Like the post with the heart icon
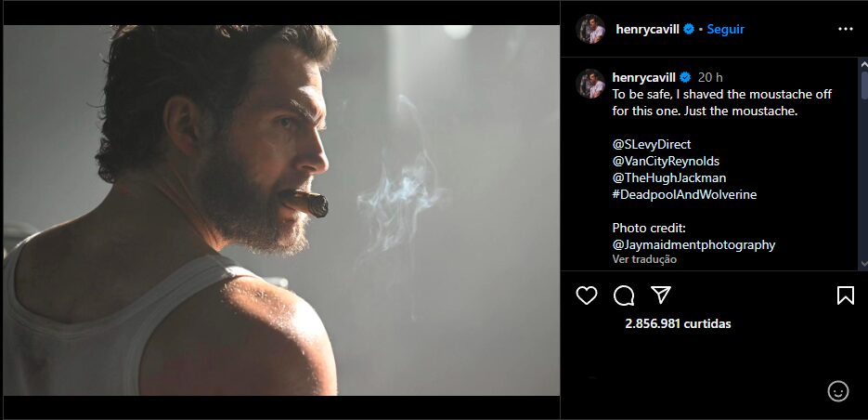 tap(587, 295)
